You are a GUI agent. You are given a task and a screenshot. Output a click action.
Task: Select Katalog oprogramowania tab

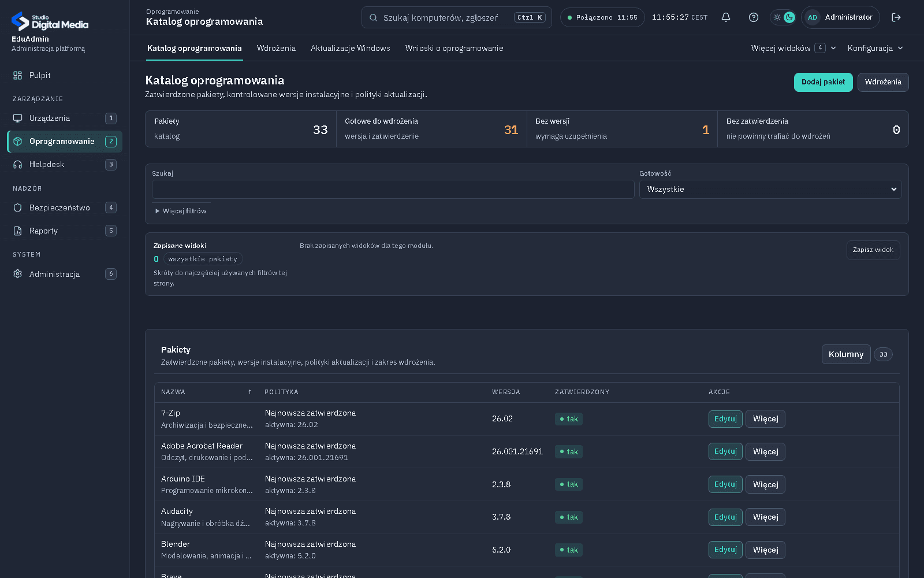[195, 48]
